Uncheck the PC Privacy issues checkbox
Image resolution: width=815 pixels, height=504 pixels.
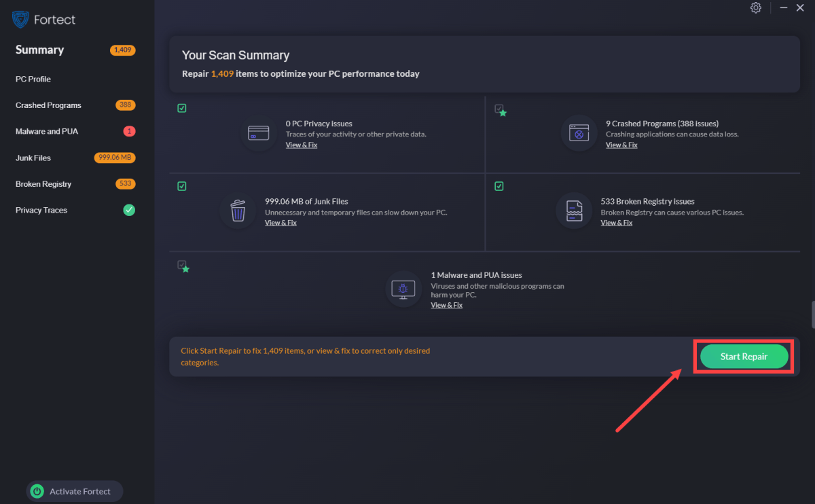[181, 107]
